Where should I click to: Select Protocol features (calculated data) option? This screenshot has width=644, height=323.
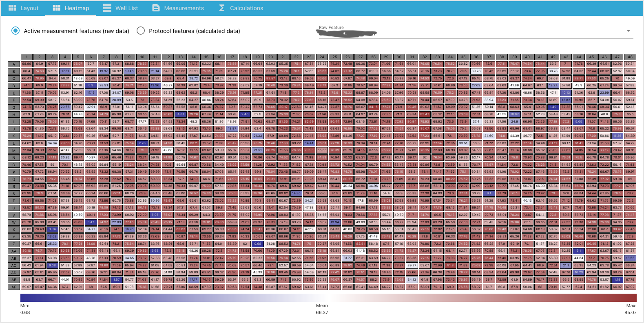[x=141, y=31]
